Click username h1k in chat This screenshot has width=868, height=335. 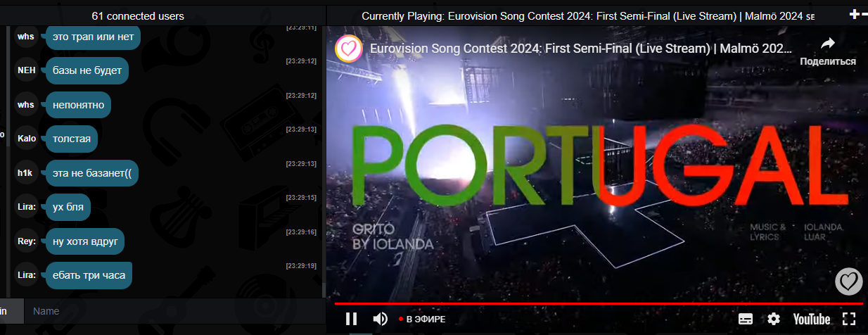(26, 172)
